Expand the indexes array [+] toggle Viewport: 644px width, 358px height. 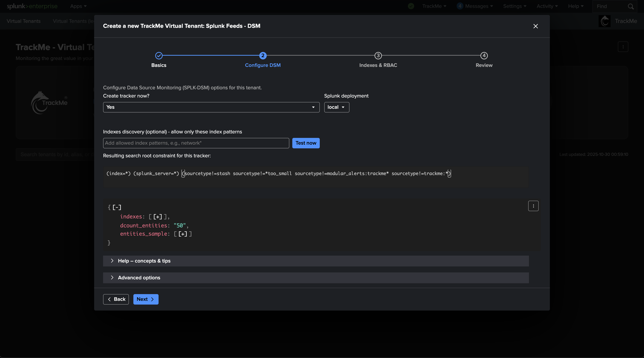tap(157, 217)
